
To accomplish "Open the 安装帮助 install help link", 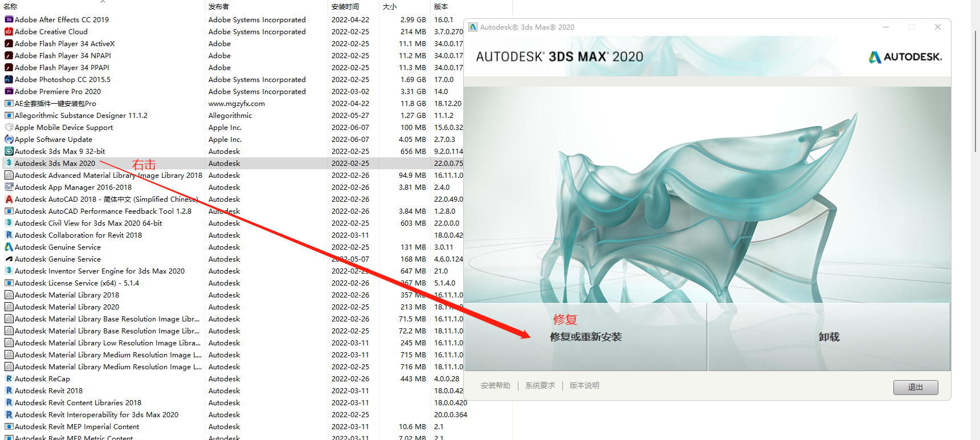I will [496, 386].
